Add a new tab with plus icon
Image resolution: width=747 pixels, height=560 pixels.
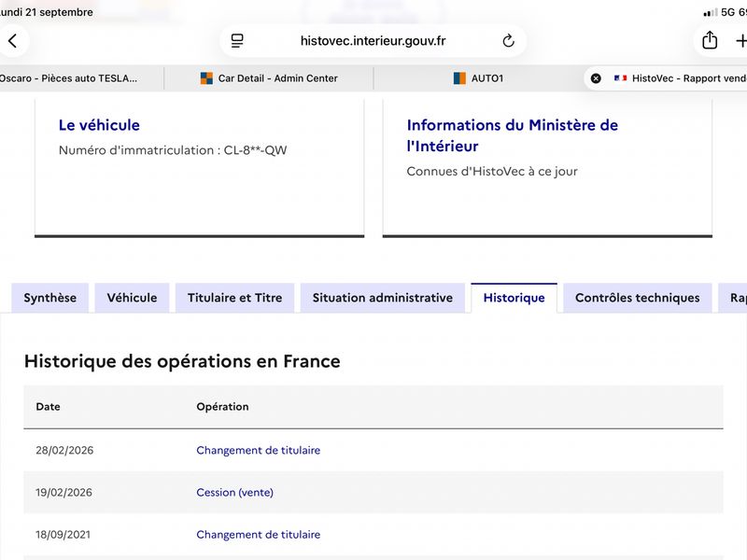(740, 41)
